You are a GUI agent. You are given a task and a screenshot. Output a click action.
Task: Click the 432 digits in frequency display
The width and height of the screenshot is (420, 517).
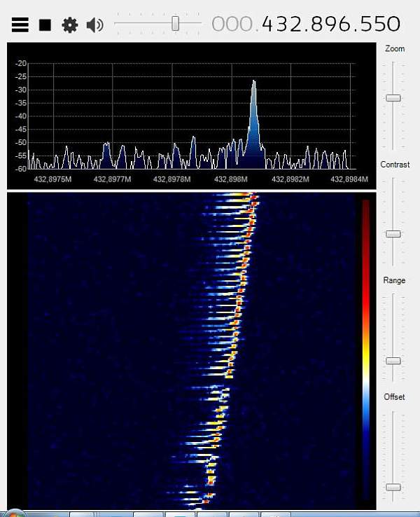coord(283,25)
